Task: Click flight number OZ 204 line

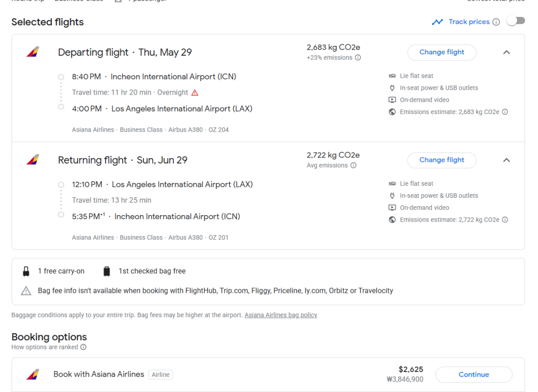Action: (150, 130)
